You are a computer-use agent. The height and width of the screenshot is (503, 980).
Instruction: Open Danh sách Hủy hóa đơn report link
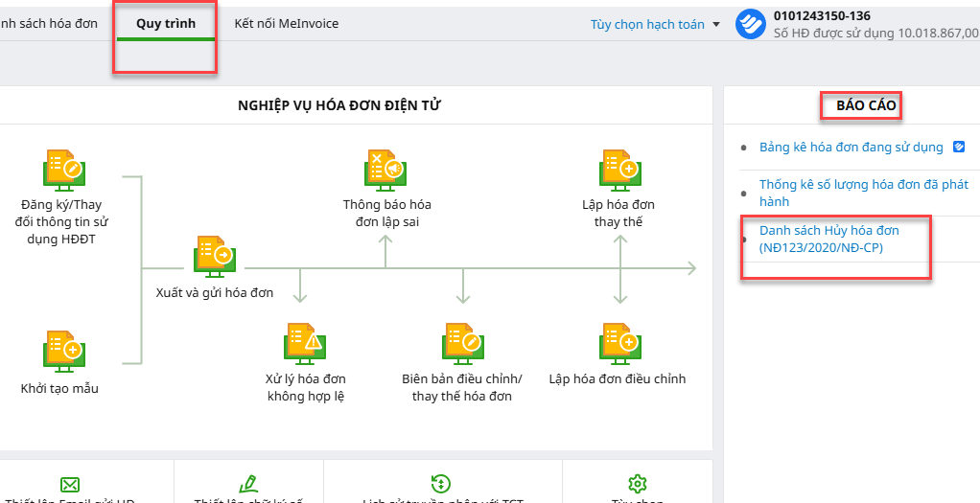coord(828,240)
